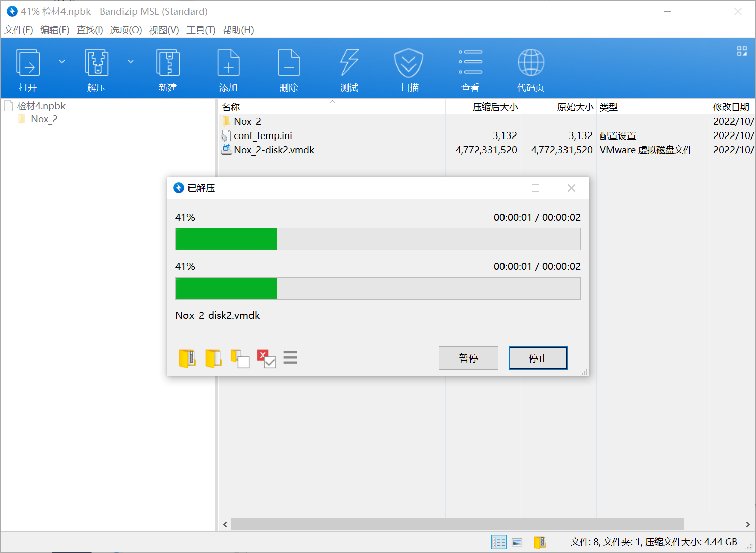The image size is (756, 553).
Task: Click the toolbar layout grid icon
Action: [742, 51]
